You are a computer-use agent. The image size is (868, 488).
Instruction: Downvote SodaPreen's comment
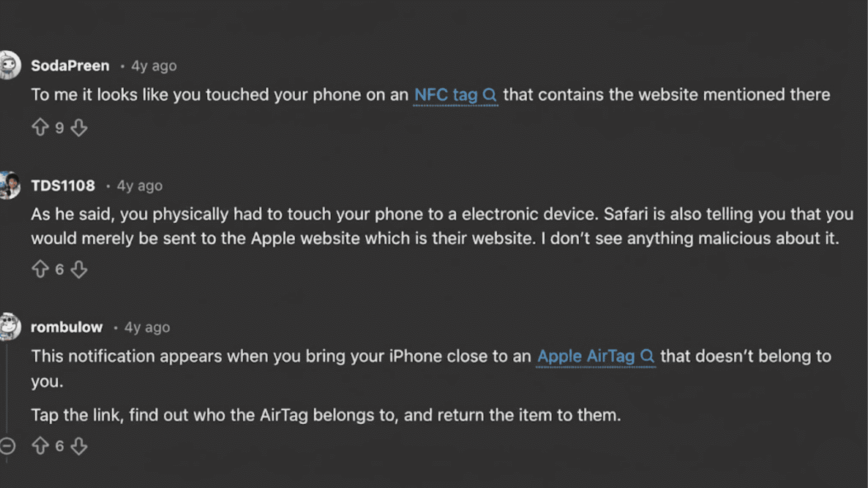[x=79, y=128]
